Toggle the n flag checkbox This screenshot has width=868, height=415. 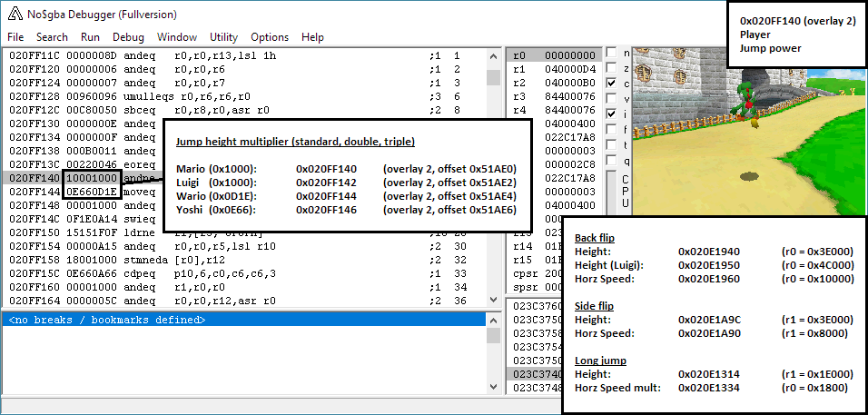point(612,53)
